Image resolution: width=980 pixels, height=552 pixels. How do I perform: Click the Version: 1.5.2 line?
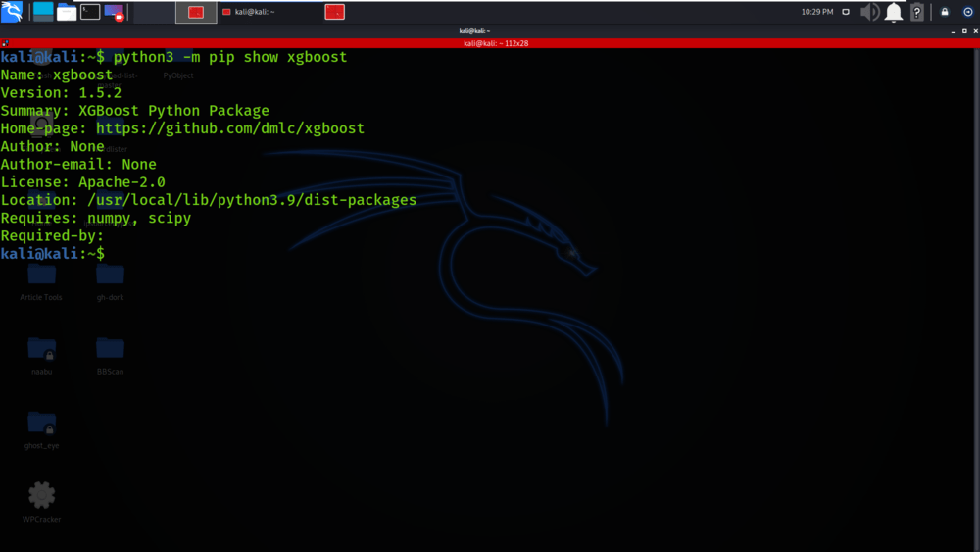[61, 92]
